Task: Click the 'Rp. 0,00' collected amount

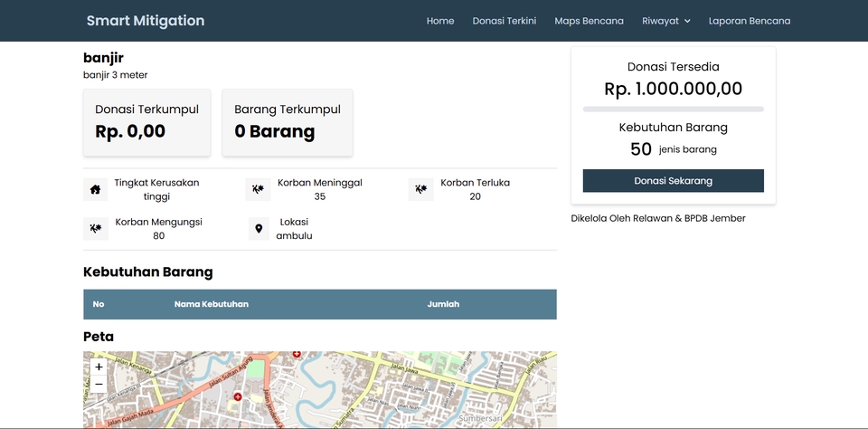Action: pyautogui.click(x=130, y=131)
